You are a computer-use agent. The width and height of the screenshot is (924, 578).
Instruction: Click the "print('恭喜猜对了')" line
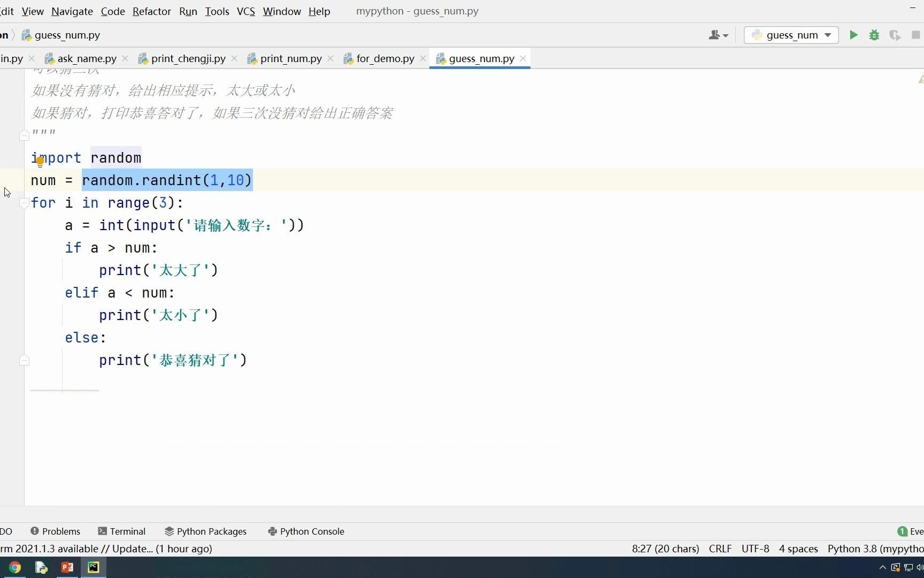point(173,360)
